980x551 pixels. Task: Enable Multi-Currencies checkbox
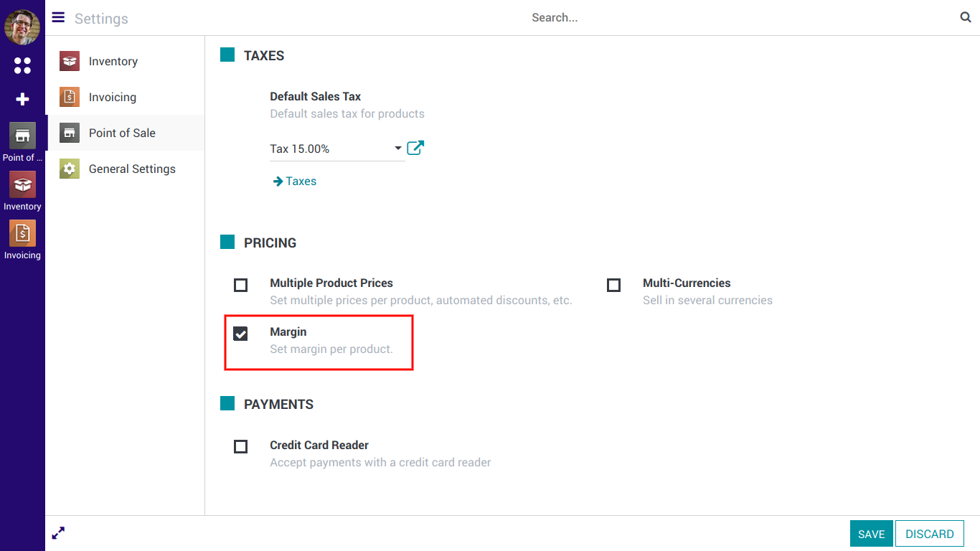click(613, 286)
